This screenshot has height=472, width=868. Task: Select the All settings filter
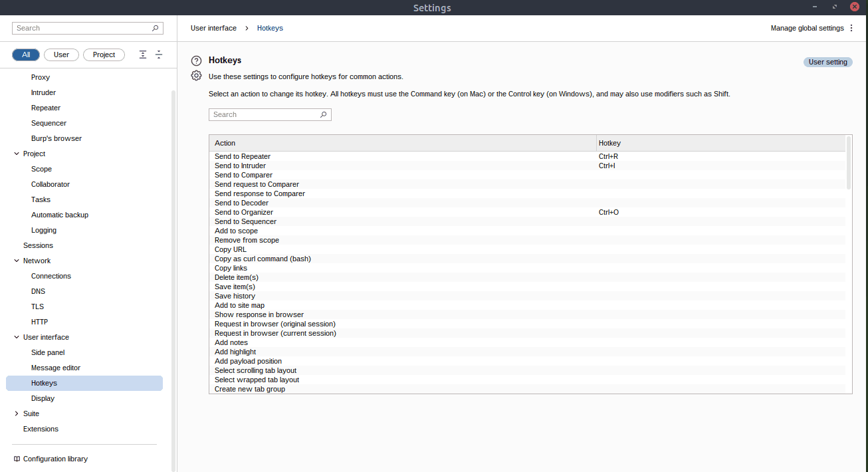(26, 55)
